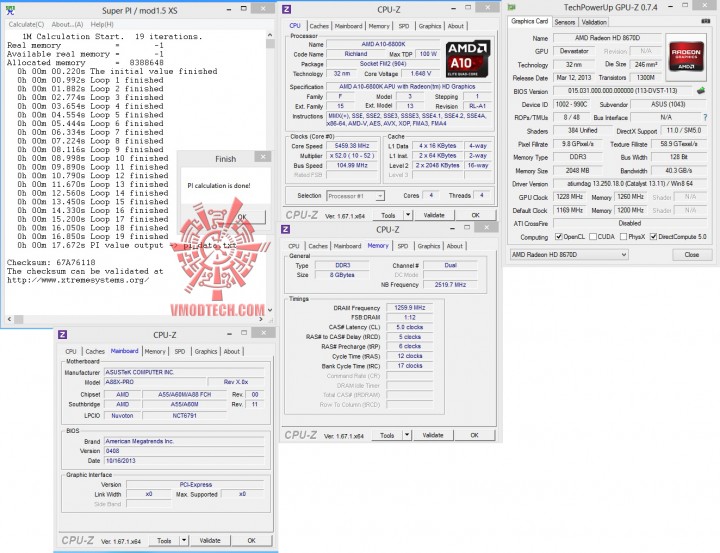Switch to Graphics tab in top CPU-Z window
Screen dimensions: 720x553
coord(430,26)
